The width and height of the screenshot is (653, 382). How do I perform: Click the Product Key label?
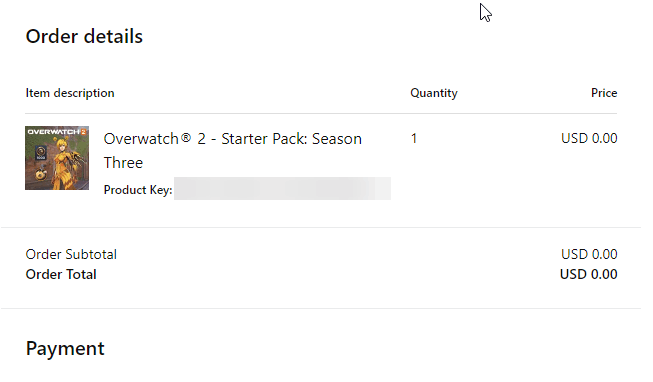[138, 190]
